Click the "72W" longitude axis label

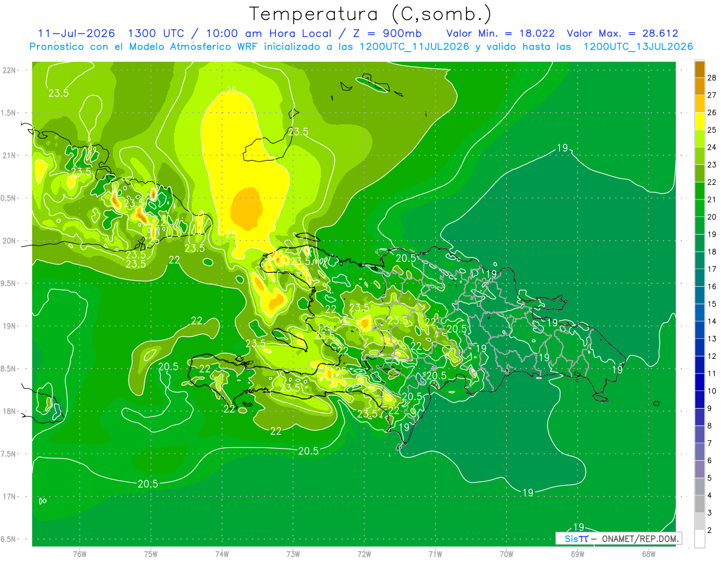point(364,554)
